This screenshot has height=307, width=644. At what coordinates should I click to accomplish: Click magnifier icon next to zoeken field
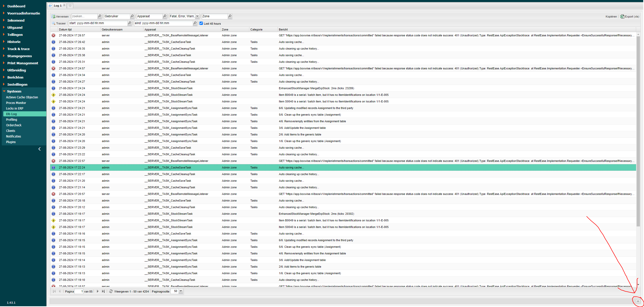click(x=99, y=16)
